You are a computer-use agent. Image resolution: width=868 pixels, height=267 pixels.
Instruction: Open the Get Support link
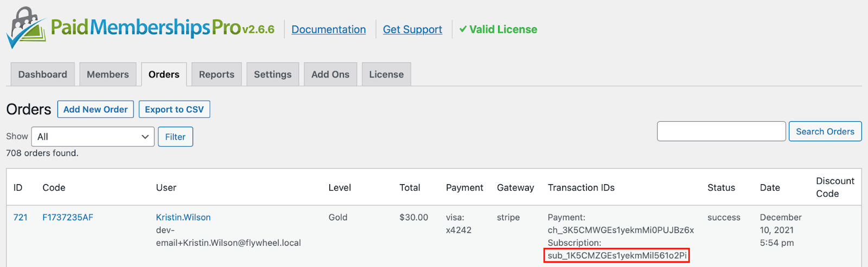(412, 29)
